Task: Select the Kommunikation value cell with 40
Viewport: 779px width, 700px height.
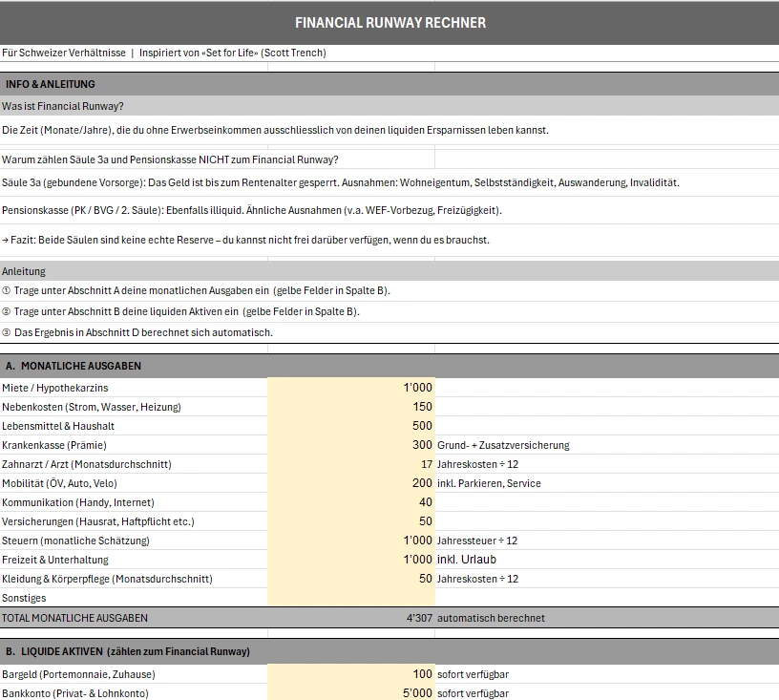Action: click(351, 502)
